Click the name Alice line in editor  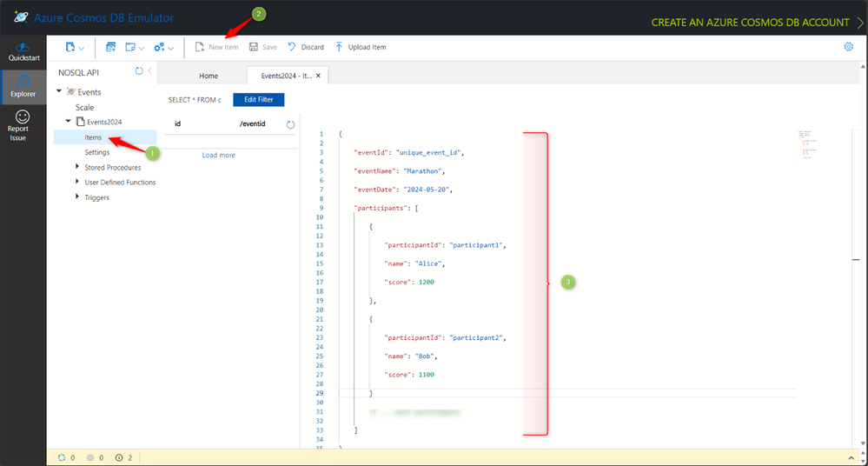coord(414,263)
